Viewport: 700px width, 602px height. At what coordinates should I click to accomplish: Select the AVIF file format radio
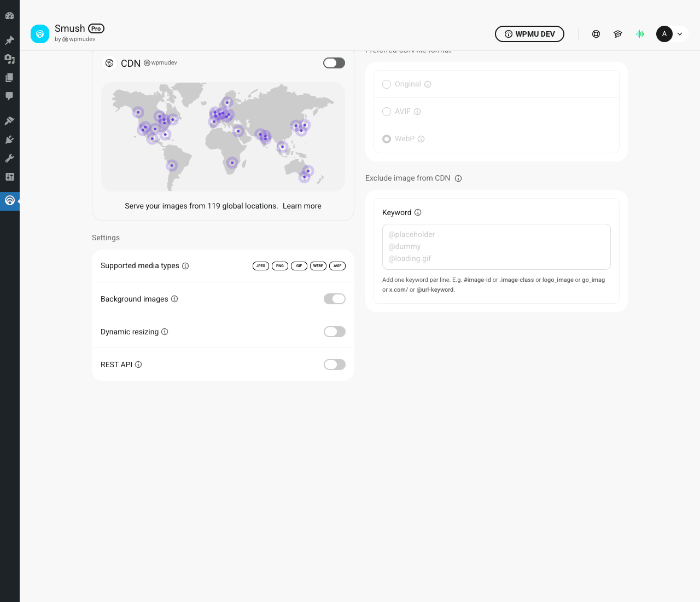pyautogui.click(x=387, y=112)
